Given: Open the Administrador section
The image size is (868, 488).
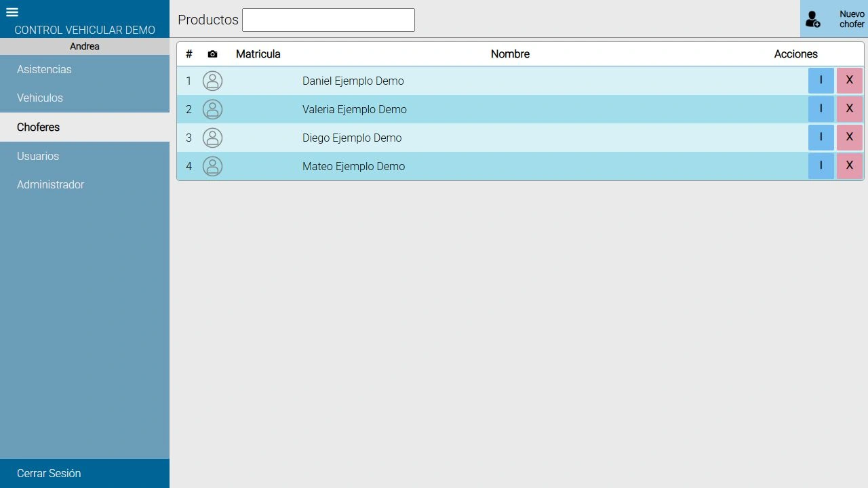Looking at the screenshot, I should [85, 184].
